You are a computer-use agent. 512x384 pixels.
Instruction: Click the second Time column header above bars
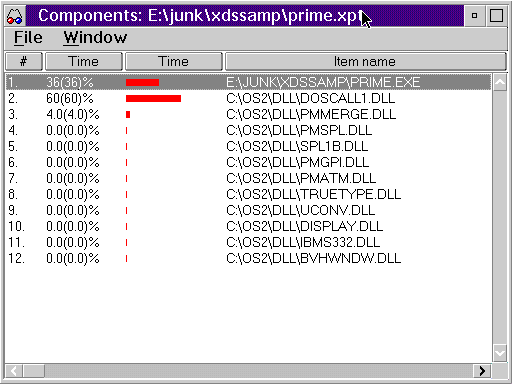(x=173, y=61)
